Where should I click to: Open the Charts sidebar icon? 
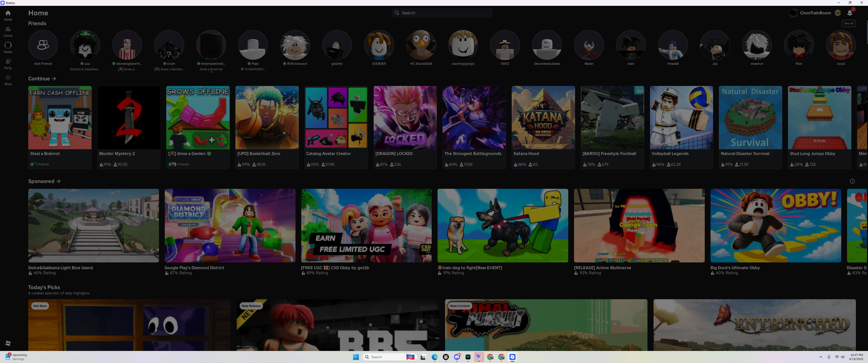(x=8, y=30)
